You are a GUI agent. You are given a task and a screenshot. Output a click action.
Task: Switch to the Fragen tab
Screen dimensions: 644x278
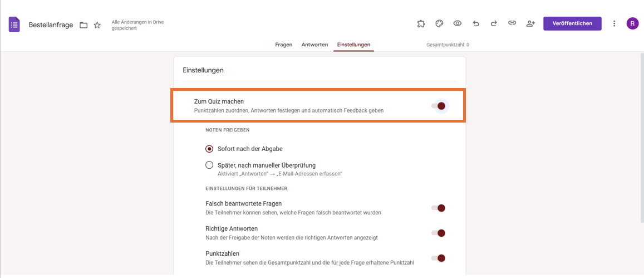tap(284, 45)
